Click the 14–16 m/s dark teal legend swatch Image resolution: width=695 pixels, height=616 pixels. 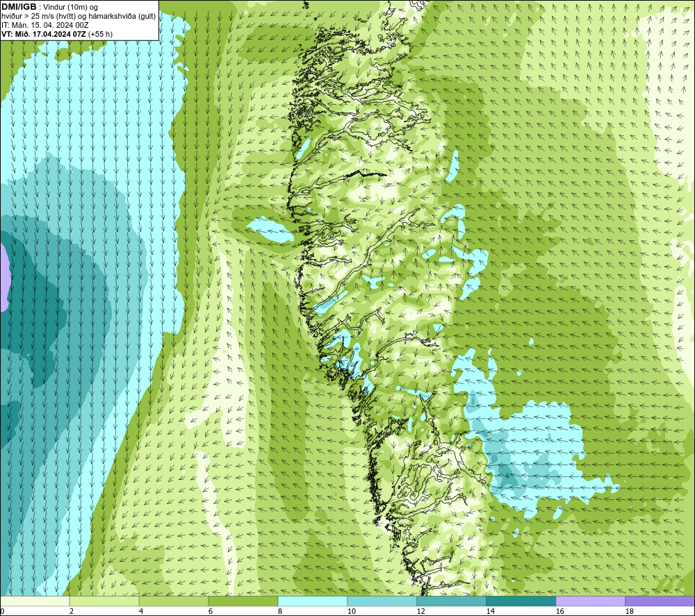click(x=521, y=601)
